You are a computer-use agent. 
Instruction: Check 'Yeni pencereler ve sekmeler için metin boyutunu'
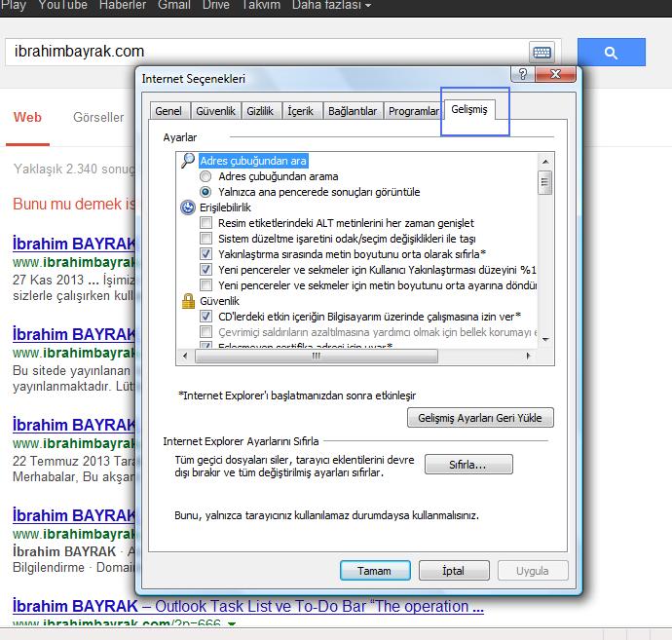click(x=206, y=285)
